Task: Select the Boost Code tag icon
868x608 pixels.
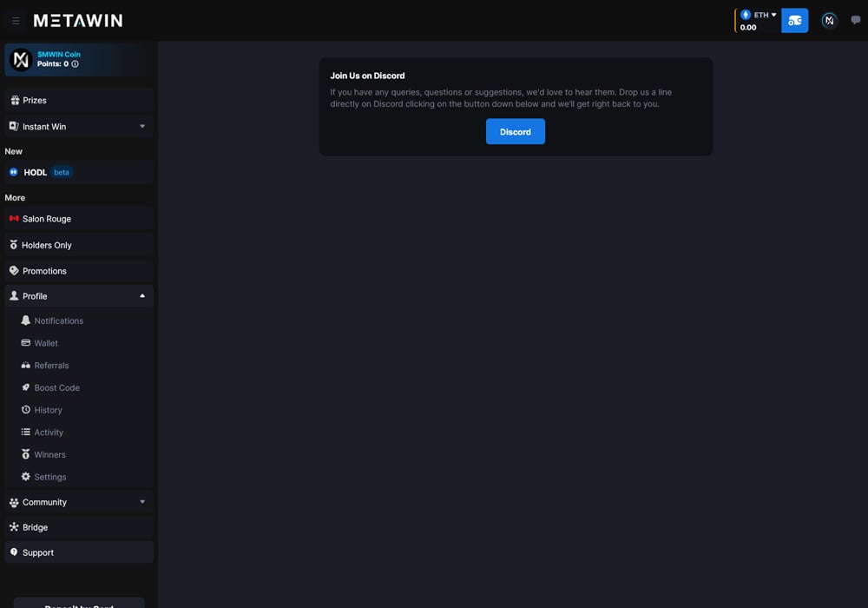Action: tap(26, 387)
